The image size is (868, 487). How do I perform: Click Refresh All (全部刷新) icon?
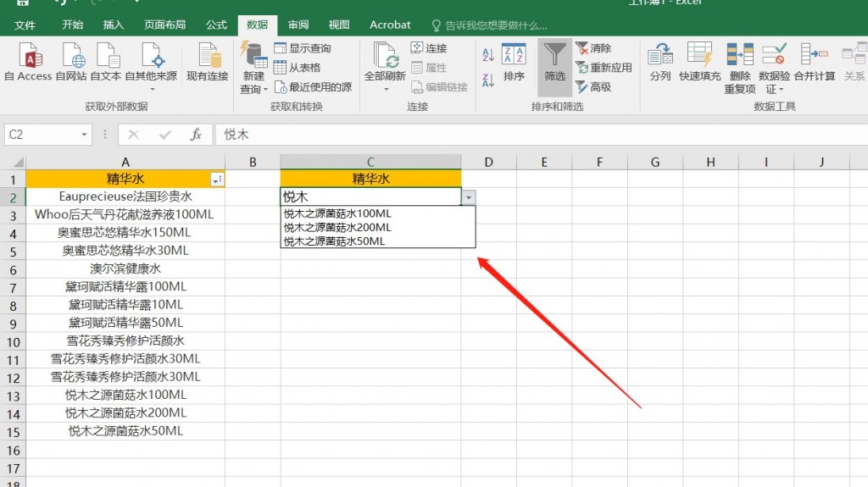(x=386, y=55)
